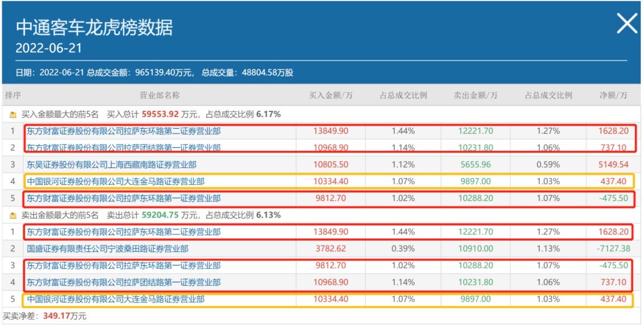Click the 总成交金额 965139.40万元 summary text

[140, 73]
